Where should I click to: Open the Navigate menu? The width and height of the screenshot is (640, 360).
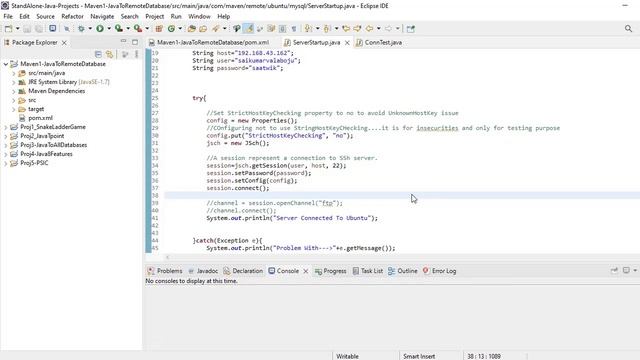click(x=102, y=16)
